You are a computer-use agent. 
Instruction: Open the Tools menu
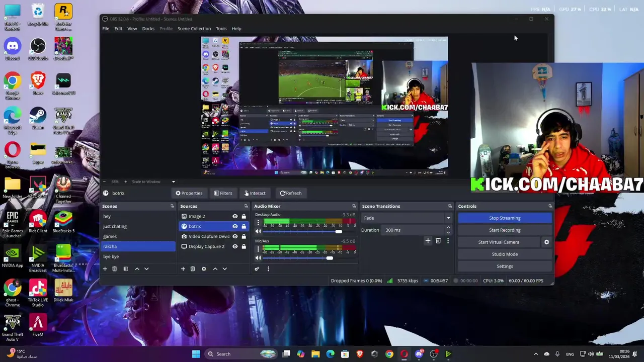tap(221, 29)
